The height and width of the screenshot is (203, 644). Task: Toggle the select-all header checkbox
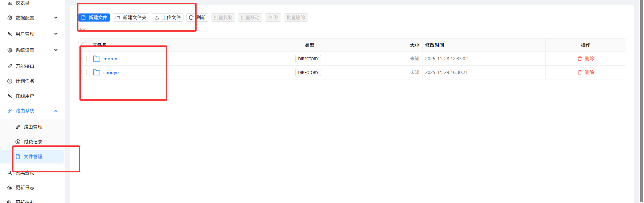pos(84,45)
